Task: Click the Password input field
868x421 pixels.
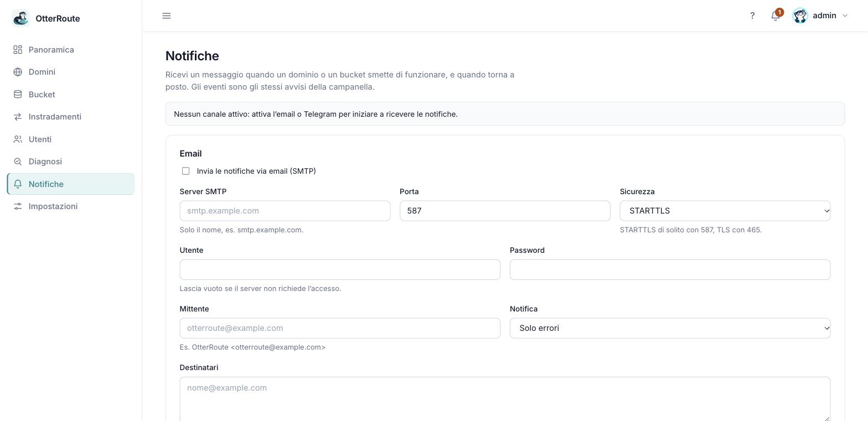Action: pyautogui.click(x=670, y=269)
